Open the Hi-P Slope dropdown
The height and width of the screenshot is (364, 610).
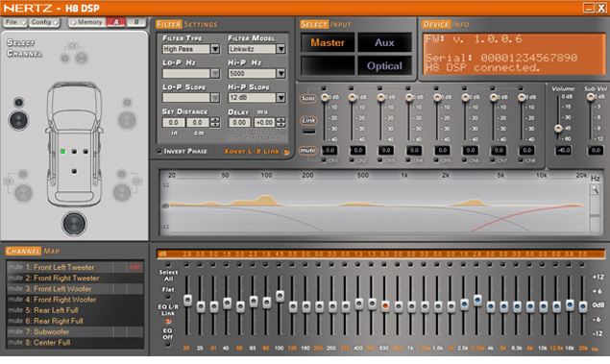coord(281,98)
